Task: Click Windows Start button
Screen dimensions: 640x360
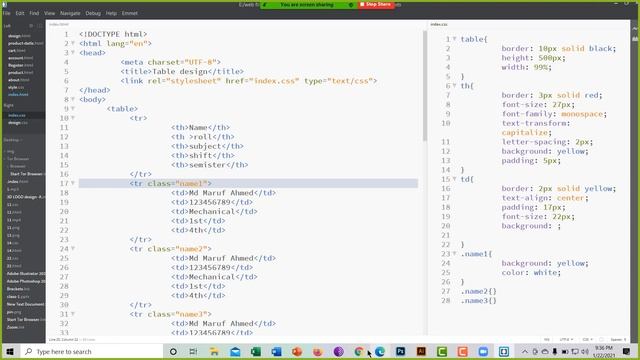Action: 10,351
